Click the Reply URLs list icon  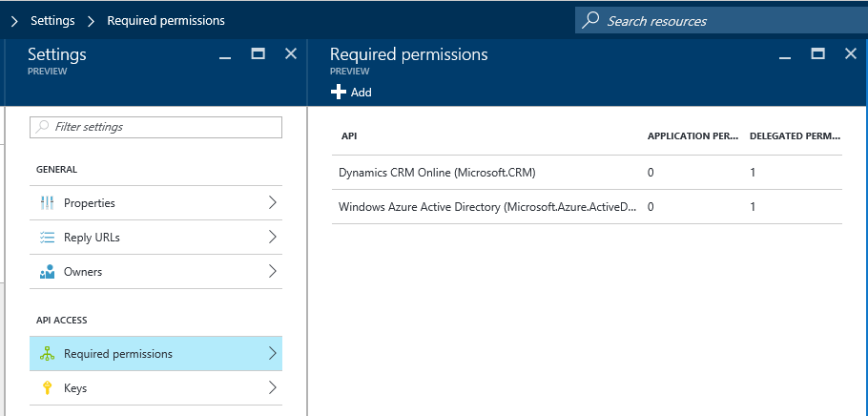click(47, 238)
